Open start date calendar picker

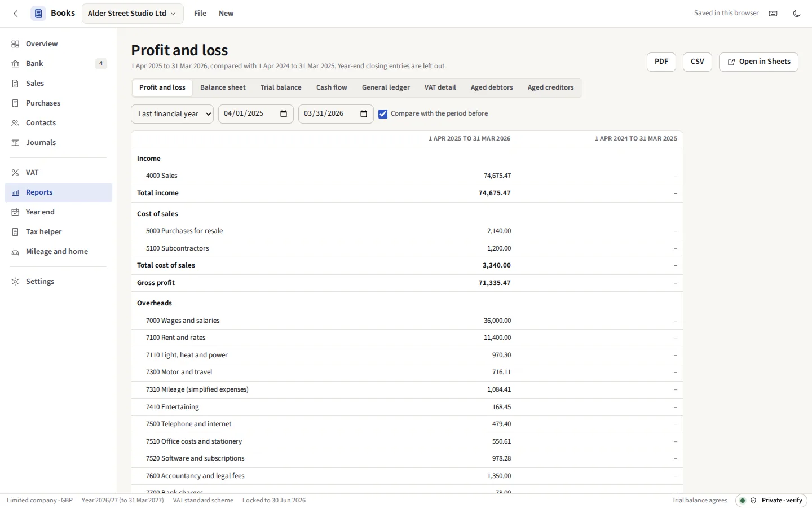click(x=284, y=114)
